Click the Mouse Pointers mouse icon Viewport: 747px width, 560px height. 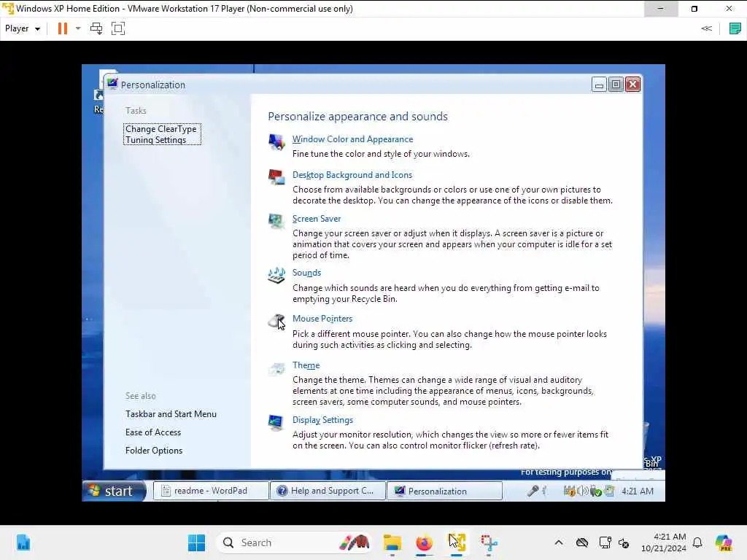click(276, 321)
